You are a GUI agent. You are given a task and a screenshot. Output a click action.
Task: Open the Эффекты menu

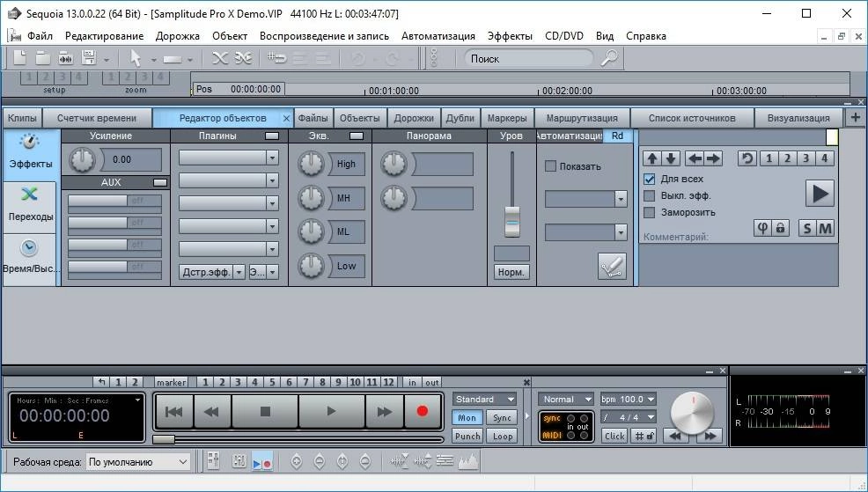(x=510, y=36)
